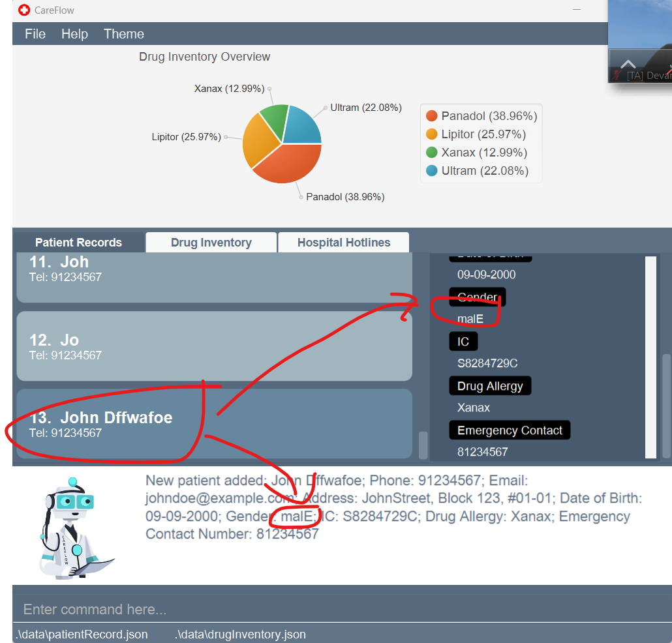Minimize the CareFlow window
Image resolution: width=672 pixels, height=643 pixels.
577,10
